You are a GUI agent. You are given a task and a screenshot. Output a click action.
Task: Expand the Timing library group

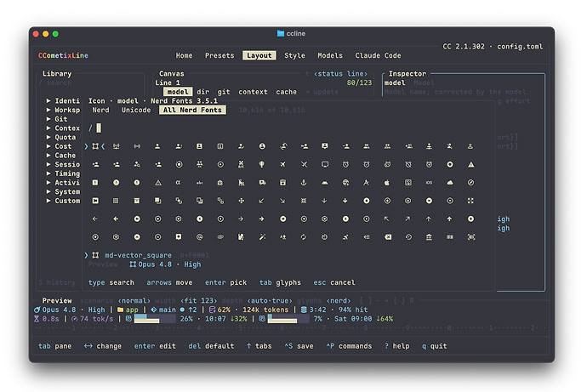pyautogui.click(x=63, y=173)
